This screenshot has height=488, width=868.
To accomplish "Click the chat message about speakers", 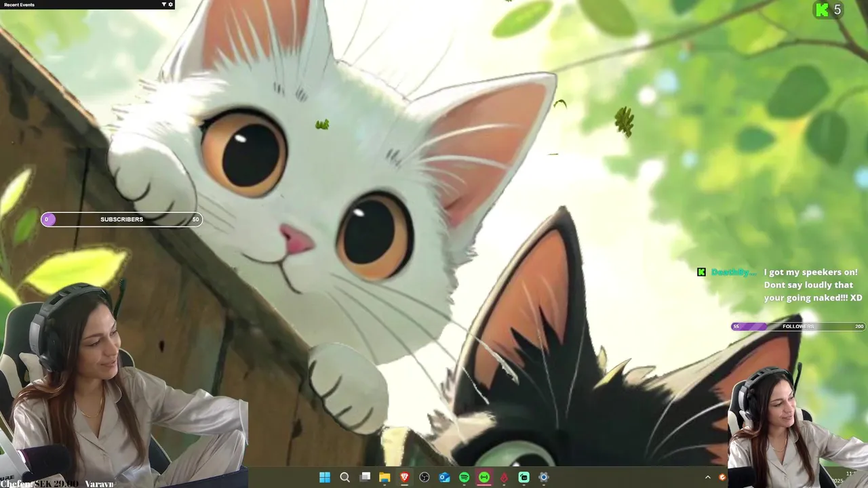I will point(812,285).
